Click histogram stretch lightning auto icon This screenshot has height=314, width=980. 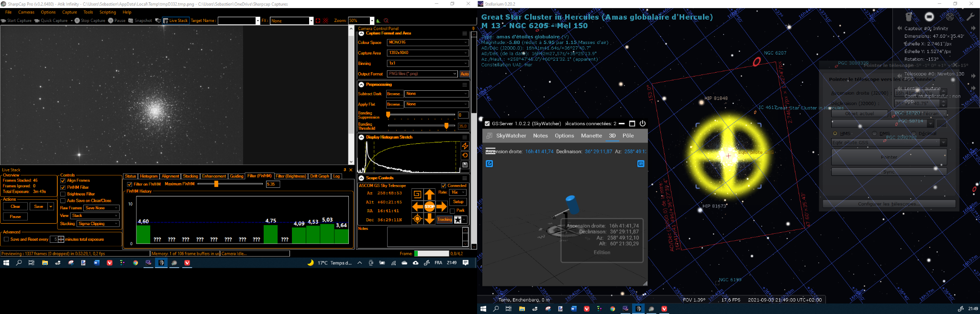[x=465, y=146]
